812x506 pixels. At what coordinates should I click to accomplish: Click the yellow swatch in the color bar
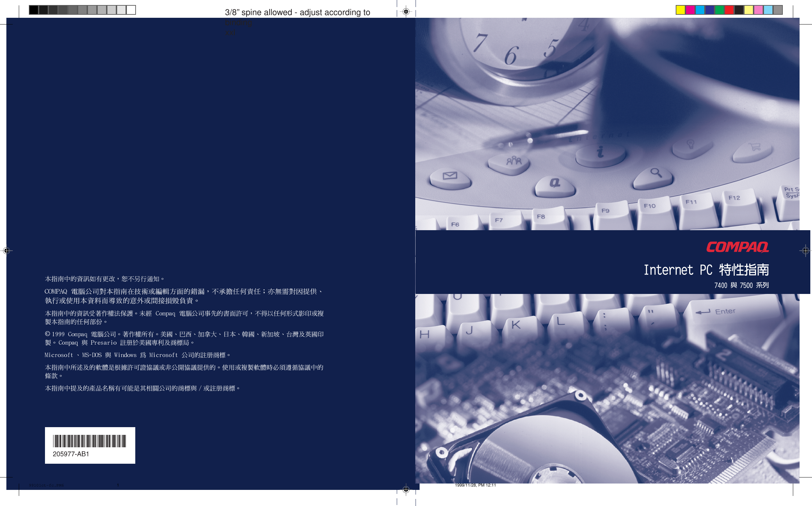[x=680, y=10]
